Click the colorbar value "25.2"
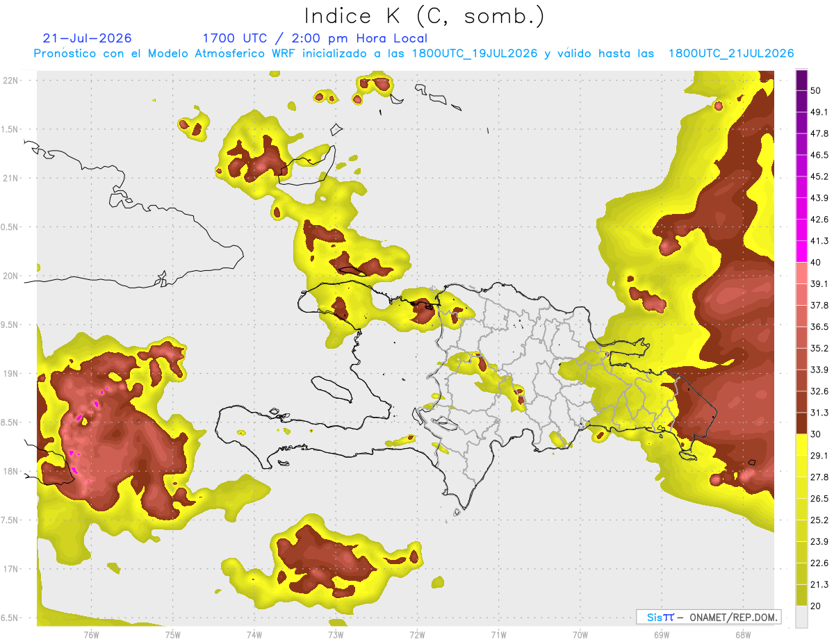Viewport: 834px width, 644px height. 819,520
